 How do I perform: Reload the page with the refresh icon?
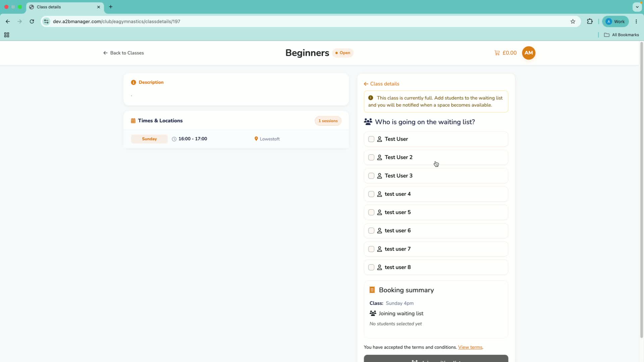point(32,21)
